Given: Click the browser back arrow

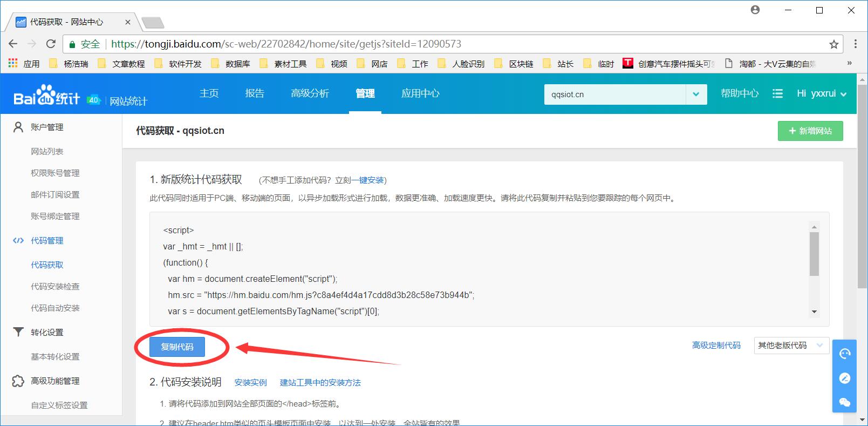Looking at the screenshot, I should pyautogui.click(x=13, y=44).
